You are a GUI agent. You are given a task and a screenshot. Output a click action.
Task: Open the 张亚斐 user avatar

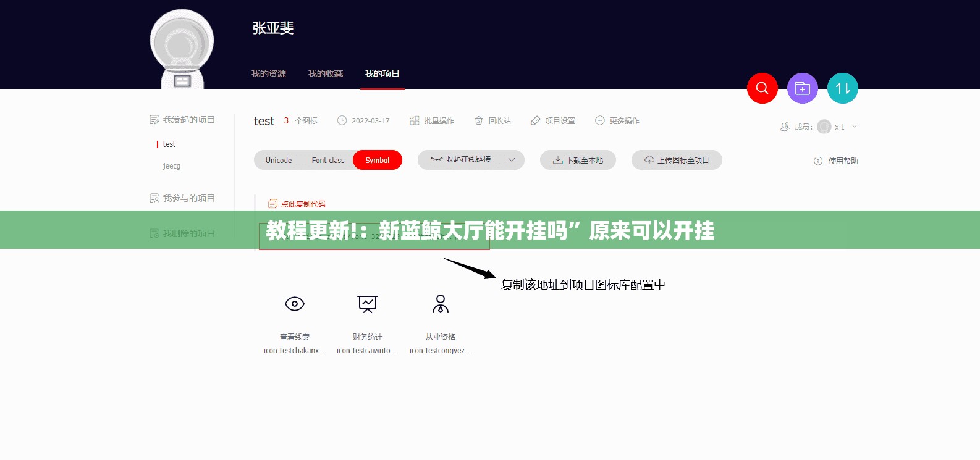(x=182, y=48)
